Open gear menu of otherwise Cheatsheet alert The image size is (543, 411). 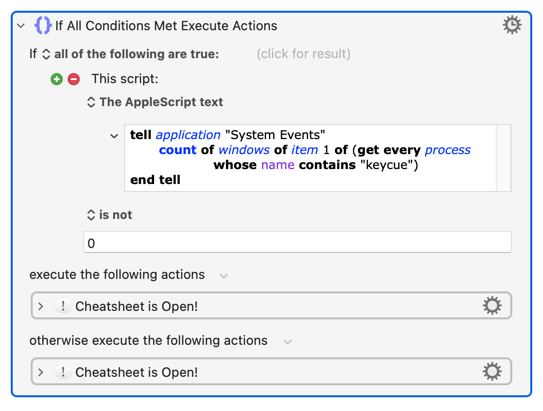(492, 372)
